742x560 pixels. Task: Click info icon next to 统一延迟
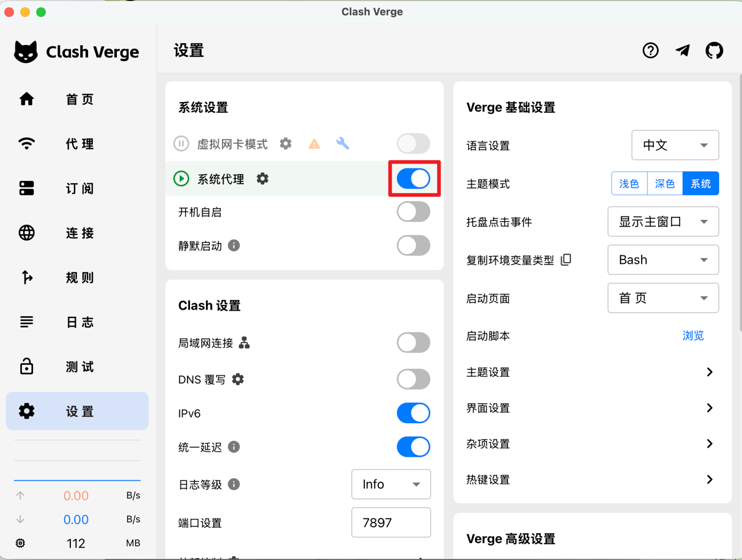[233, 447]
